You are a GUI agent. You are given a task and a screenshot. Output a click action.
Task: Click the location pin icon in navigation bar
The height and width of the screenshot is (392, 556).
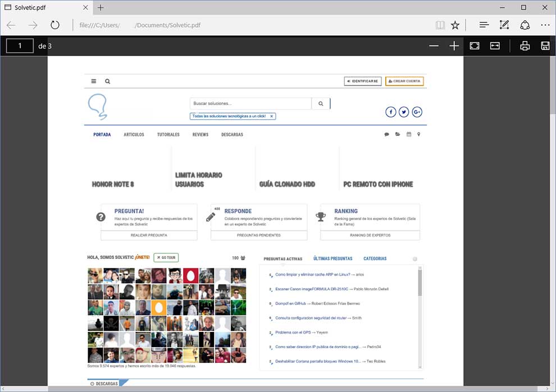pyautogui.click(x=419, y=134)
